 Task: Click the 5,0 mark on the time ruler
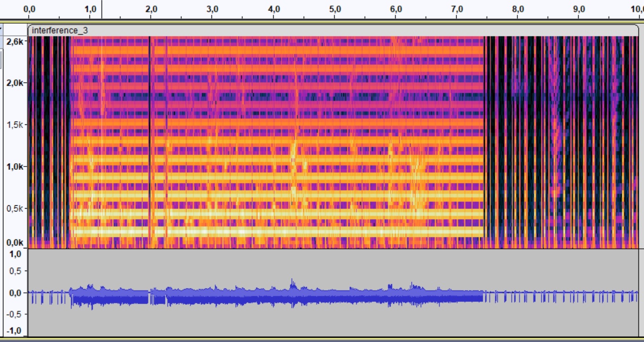(x=335, y=9)
